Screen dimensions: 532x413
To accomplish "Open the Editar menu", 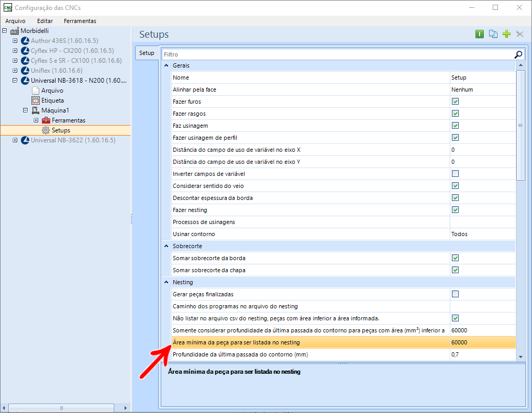I will tap(45, 21).
